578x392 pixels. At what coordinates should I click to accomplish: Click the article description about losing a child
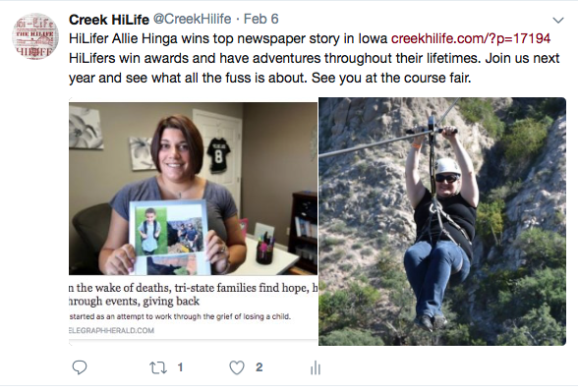click(x=180, y=316)
